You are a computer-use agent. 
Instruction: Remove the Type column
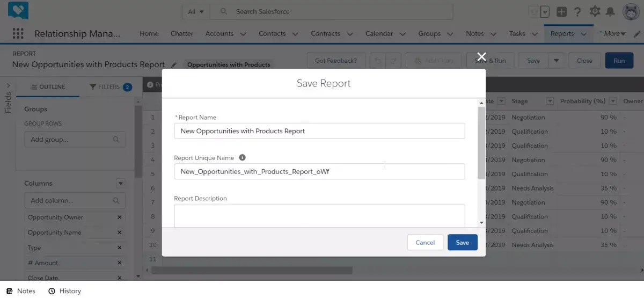(x=120, y=248)
